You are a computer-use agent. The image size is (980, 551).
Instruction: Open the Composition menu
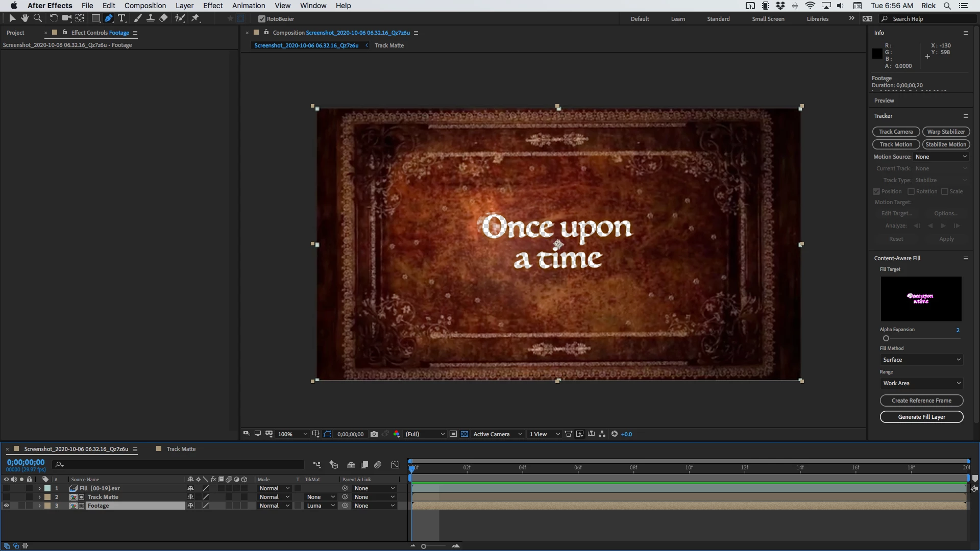[145, 6]
